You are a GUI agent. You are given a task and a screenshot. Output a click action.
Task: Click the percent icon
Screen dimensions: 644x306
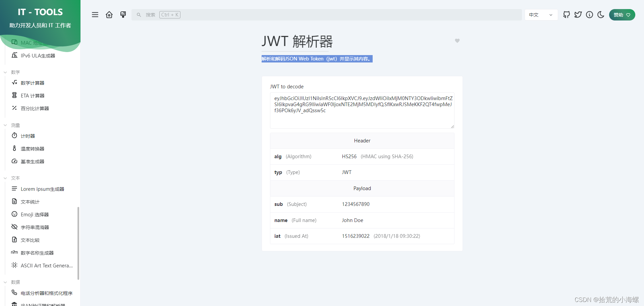tap(14, 108)
